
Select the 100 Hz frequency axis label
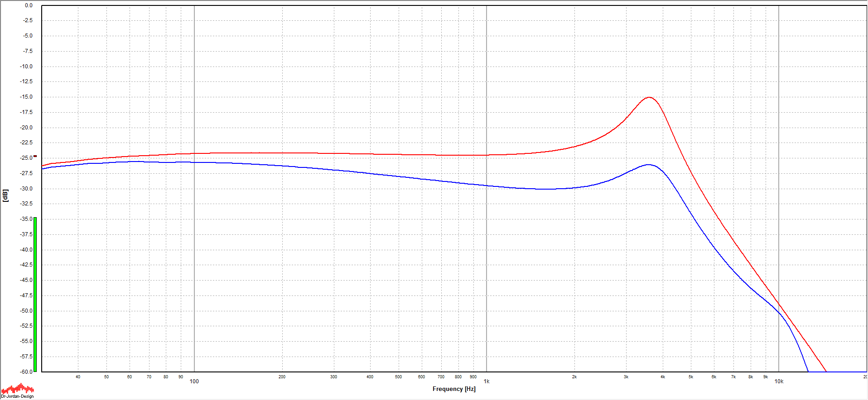pos(194,381)
